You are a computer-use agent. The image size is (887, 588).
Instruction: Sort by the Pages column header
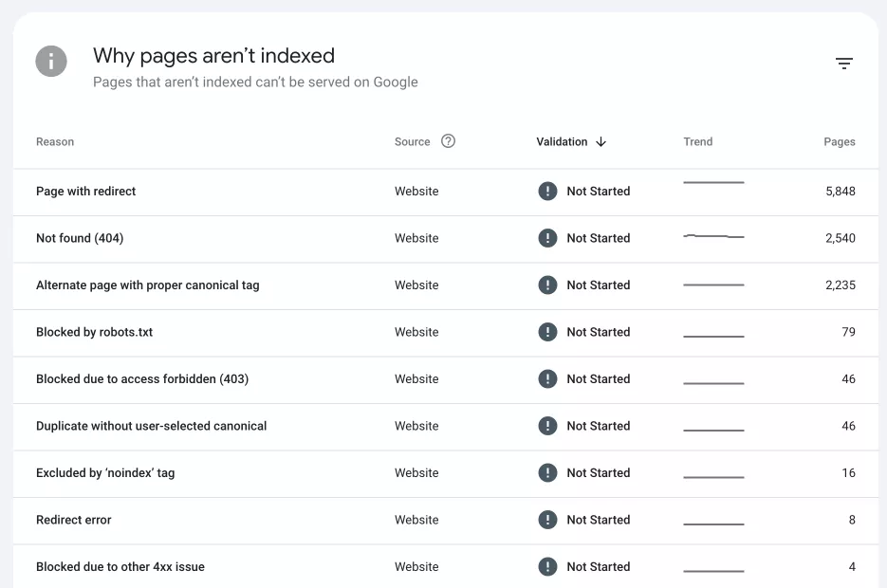[x=840, y=142]
